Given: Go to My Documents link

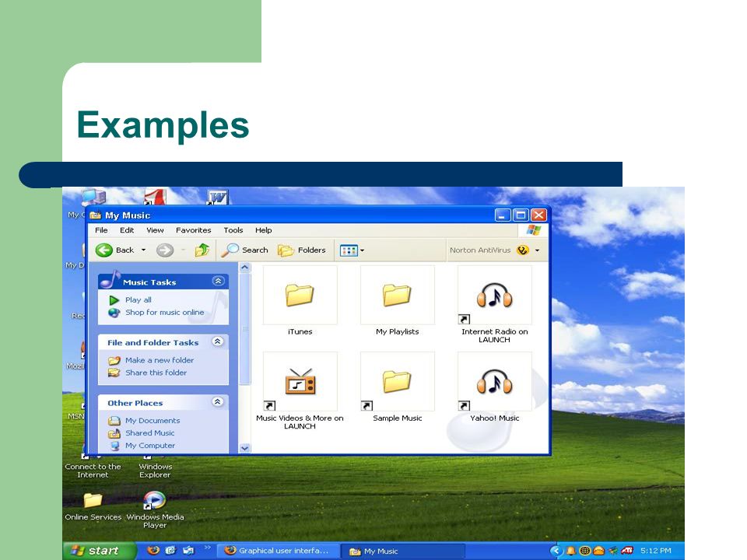Looking at the screenshot, I should [153, 421].
